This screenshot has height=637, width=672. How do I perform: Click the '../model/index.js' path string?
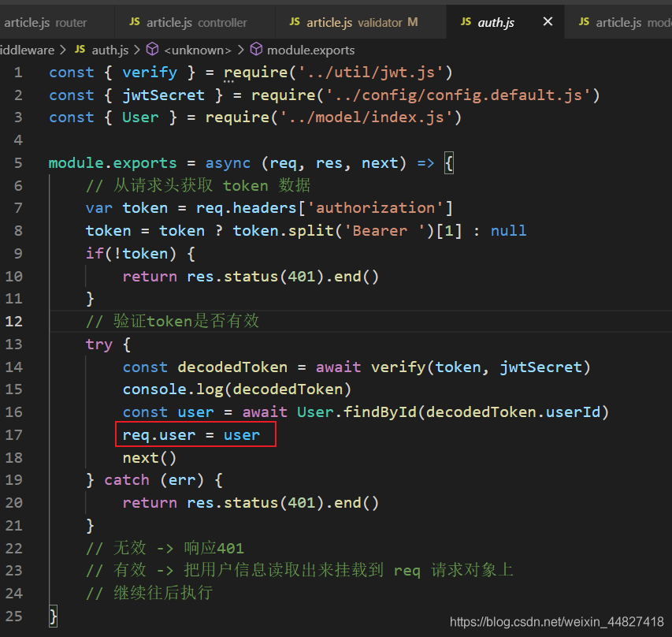pos(367,117)
